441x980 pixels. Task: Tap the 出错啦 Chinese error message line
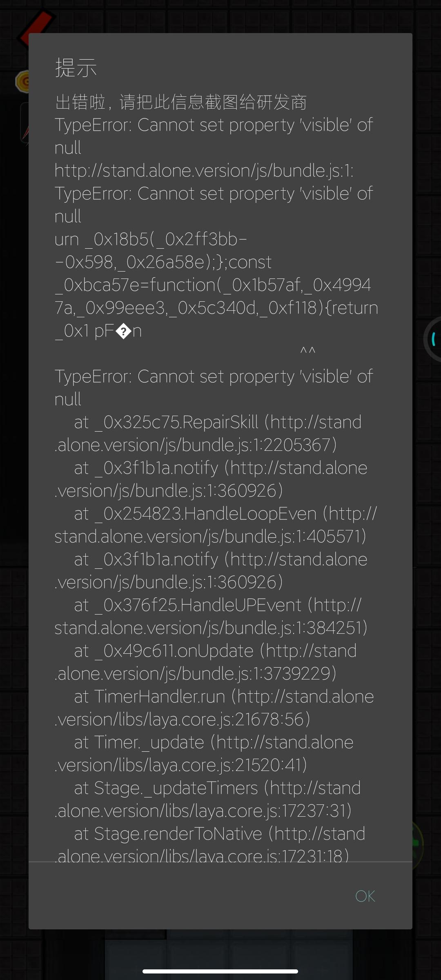pyautogui.click(x=181, y=102)
